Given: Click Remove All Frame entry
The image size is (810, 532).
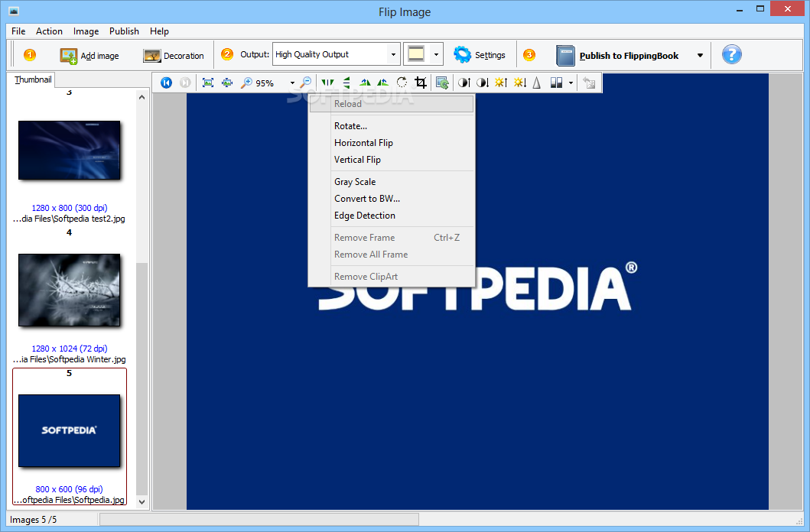Looking at the screenshot, I should [392, 255].
